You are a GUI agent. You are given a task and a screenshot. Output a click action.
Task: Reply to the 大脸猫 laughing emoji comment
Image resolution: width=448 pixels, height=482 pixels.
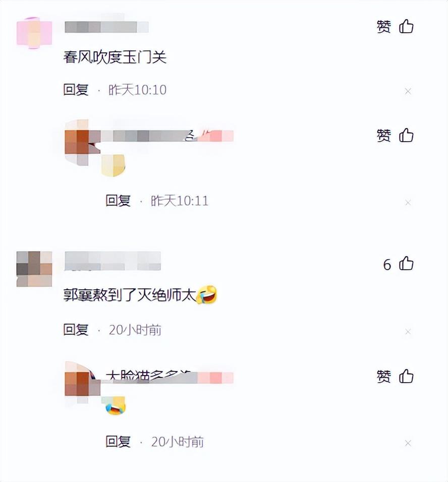point(118,442)
